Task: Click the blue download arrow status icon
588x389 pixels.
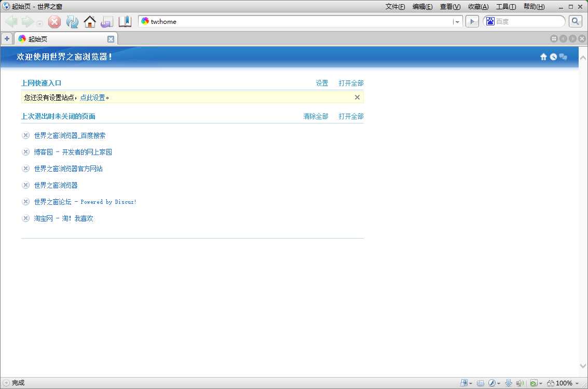Action: pyautogui.click(x=509, y=383)
